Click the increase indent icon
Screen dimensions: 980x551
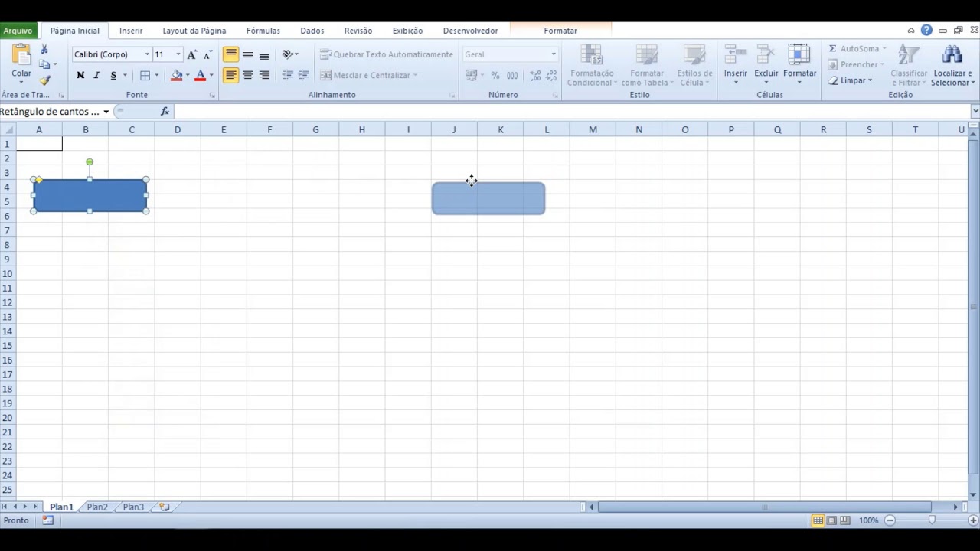pos(304,75)
